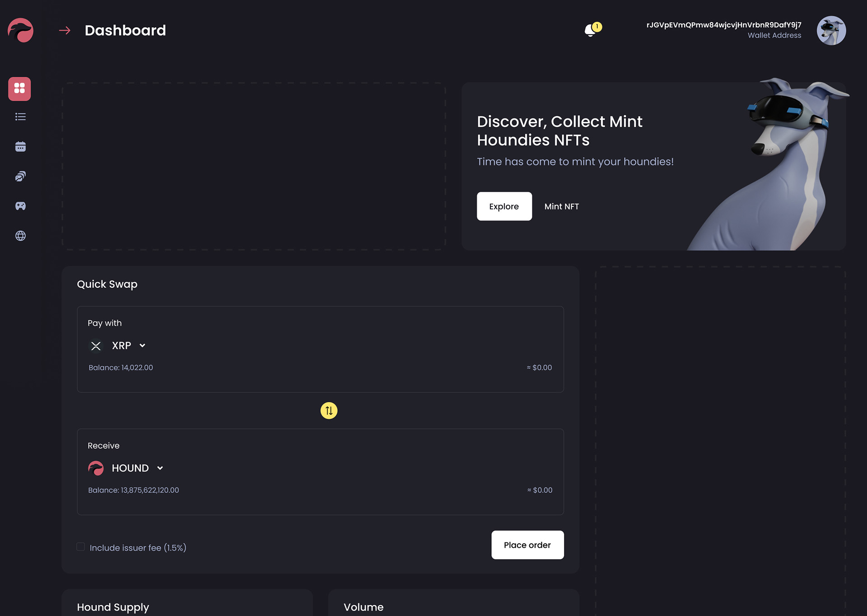Enable Include issuer fee checkbox
Viewport: 867px width, 616px height.
pyautogui.click(x=81, y=547)
